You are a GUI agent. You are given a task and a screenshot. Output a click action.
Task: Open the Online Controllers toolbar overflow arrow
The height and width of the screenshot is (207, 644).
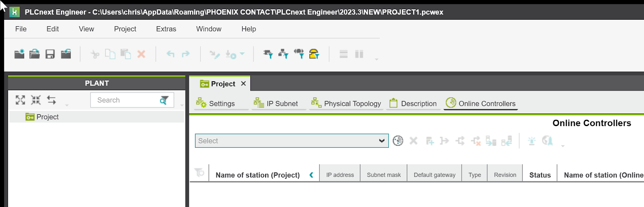[563, 146]
